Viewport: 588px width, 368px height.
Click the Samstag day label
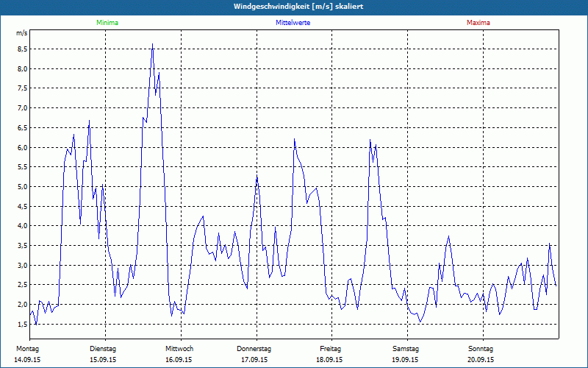[406, 349]
